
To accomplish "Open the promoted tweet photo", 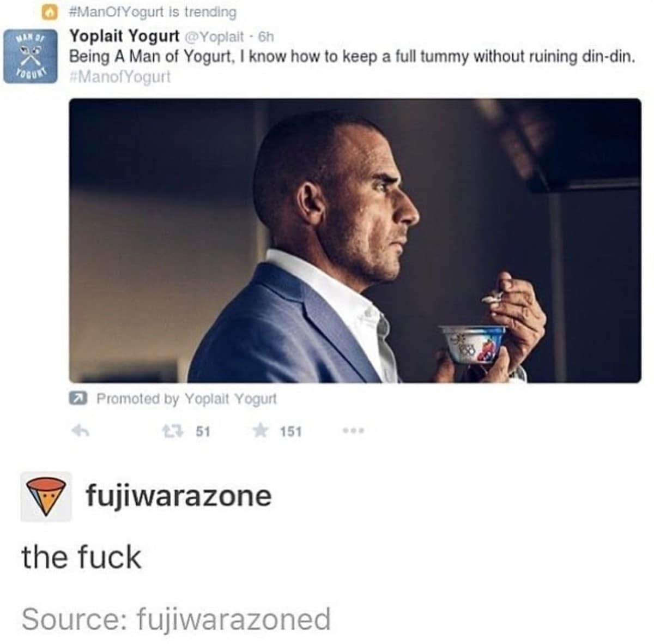I will coord(355,240).
